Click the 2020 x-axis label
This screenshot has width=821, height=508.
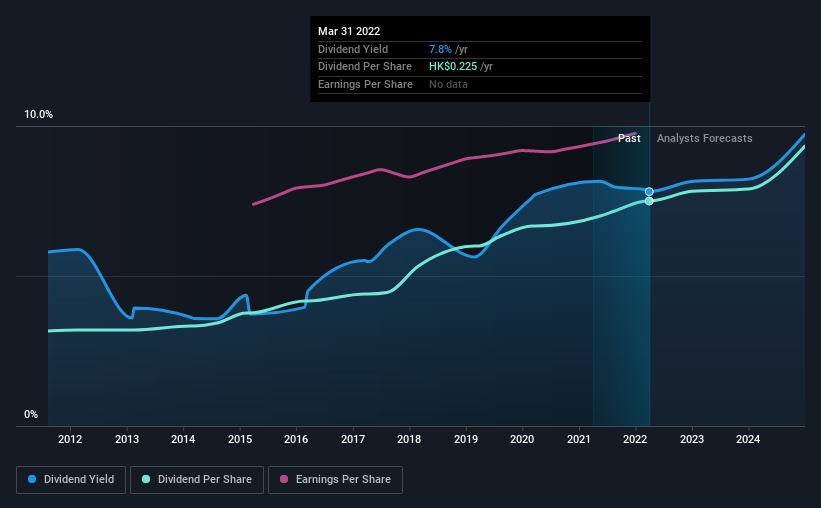(522, 439)
